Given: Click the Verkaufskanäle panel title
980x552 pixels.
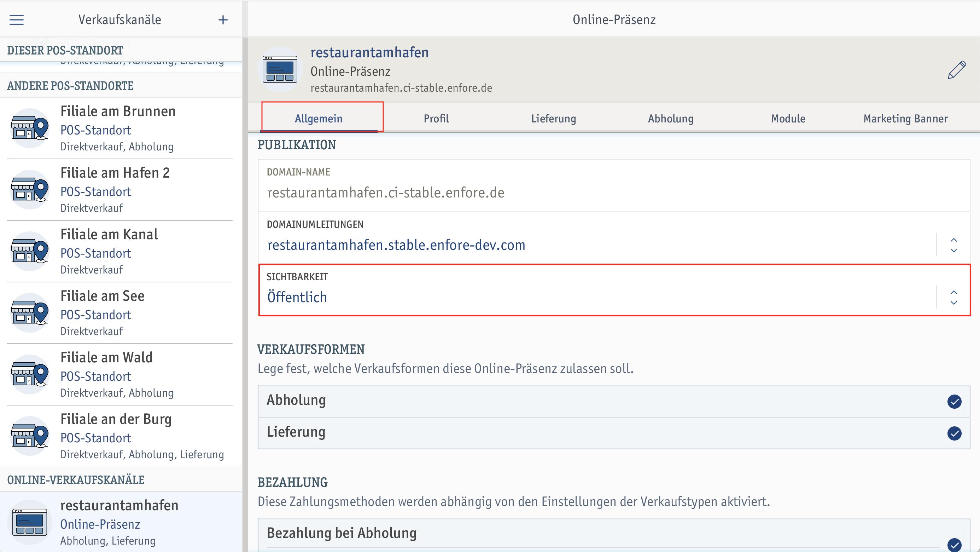Looking at the screenshot, I should (x=120, y=20).
